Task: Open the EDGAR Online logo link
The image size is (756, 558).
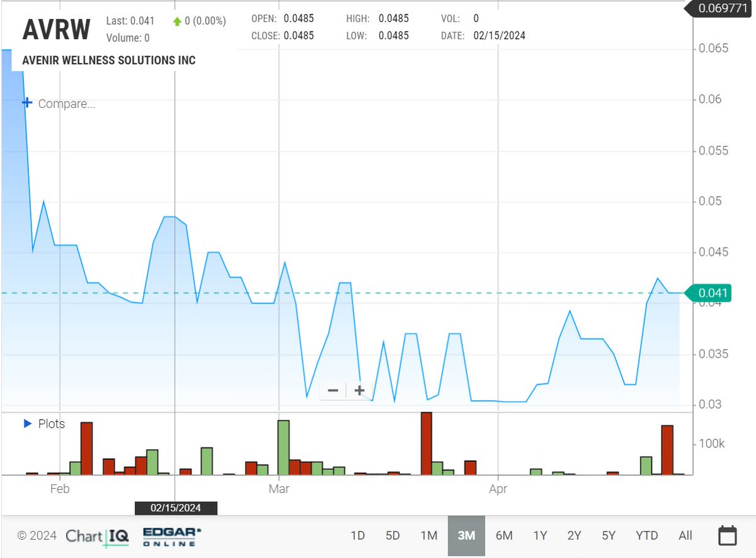Action: coord(172,537)
